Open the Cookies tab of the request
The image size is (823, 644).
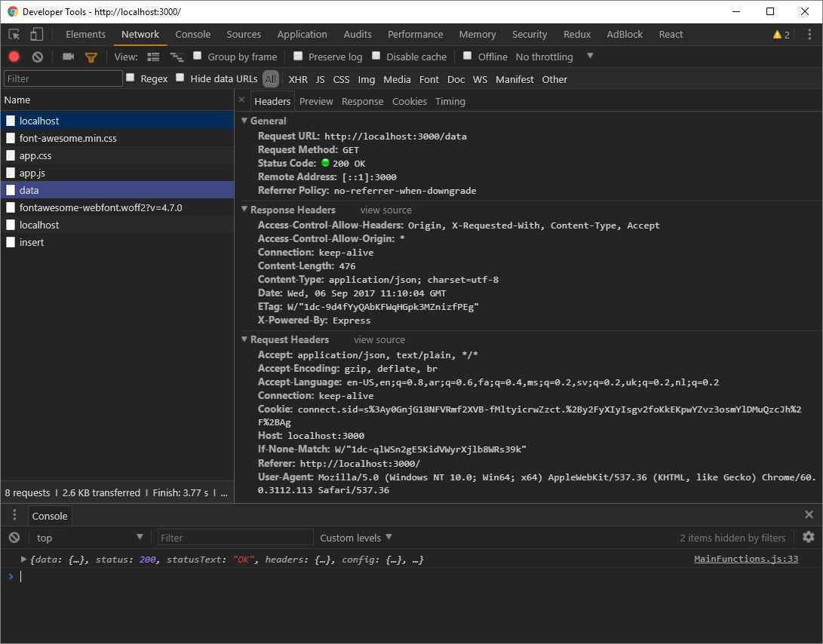click(x=410, y=101)
